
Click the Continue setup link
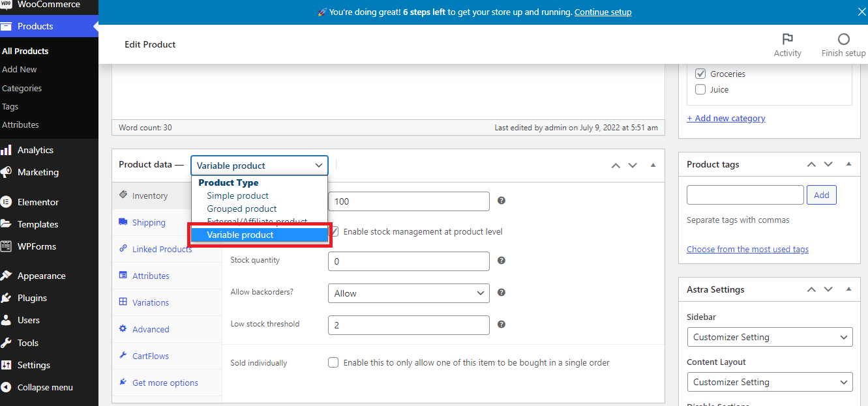pos(603,12)
